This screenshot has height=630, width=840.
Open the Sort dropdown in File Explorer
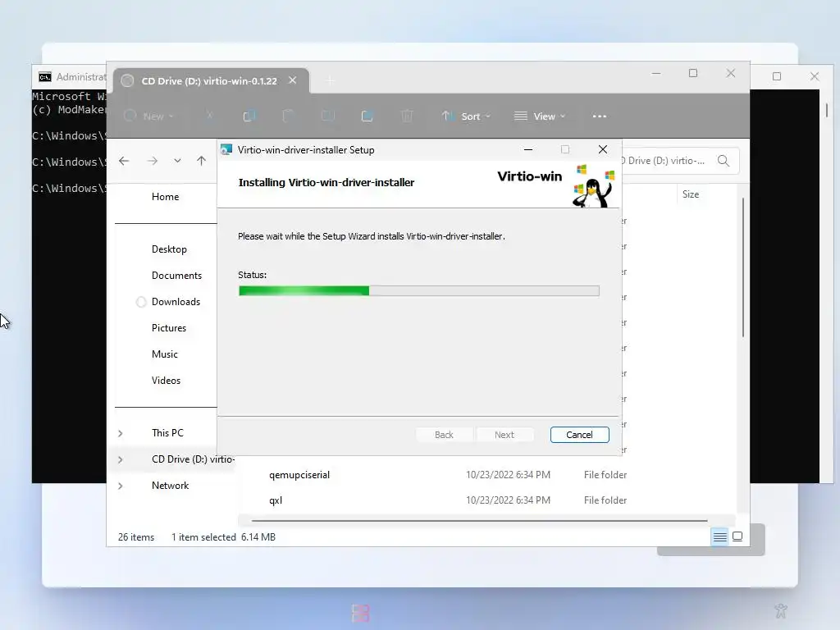(465, 116)
